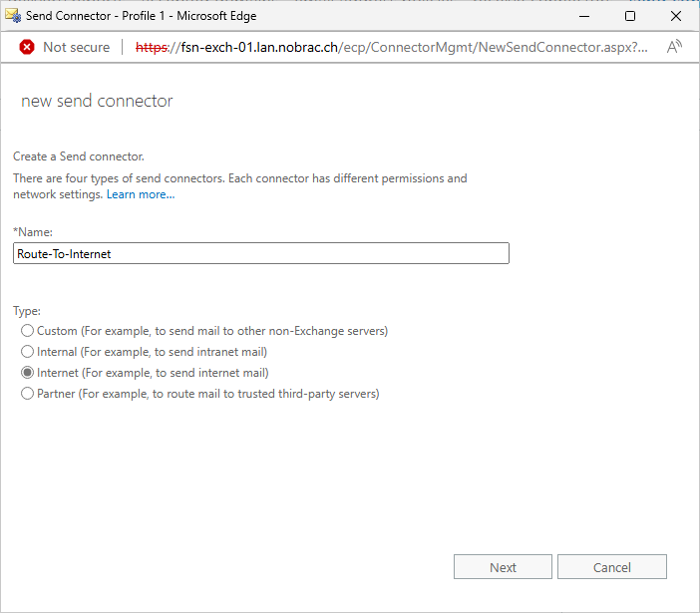Viewport: 700px width, 613px height.
Task: Open the Read aloud icon in address bar
Action: [x=674, y=47]
